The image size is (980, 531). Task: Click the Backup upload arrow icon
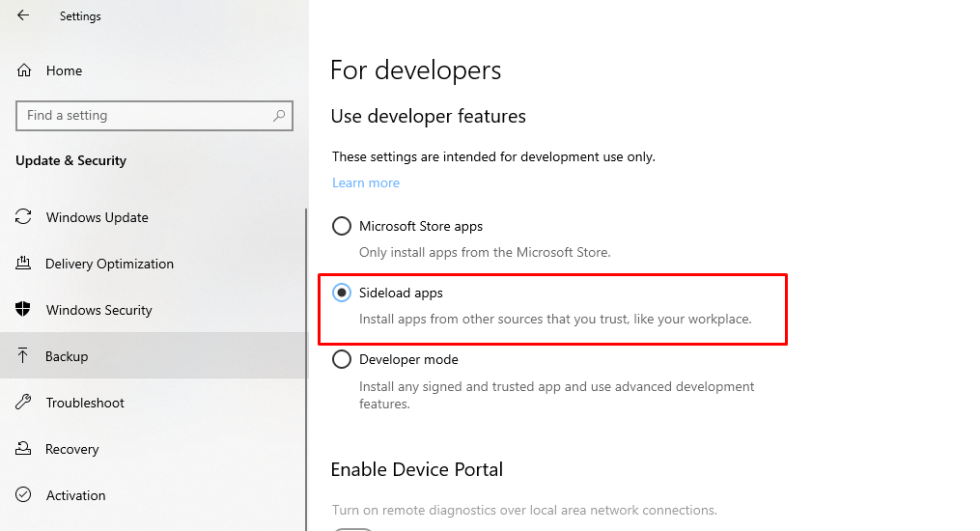click(x=23, y=356)
